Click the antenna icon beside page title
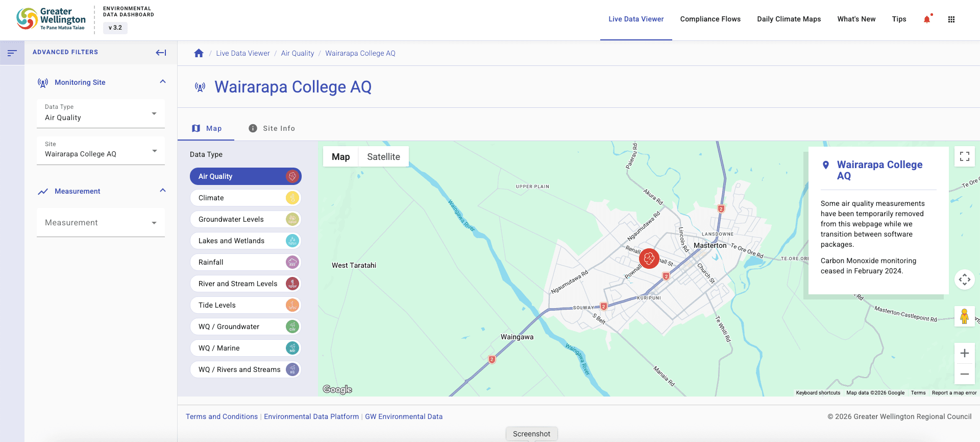 (200, 87)
